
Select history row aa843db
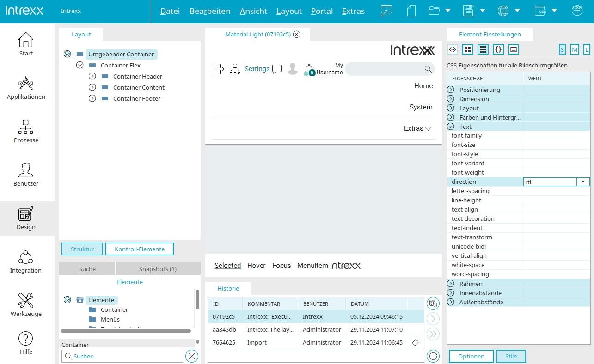[316, 330]
